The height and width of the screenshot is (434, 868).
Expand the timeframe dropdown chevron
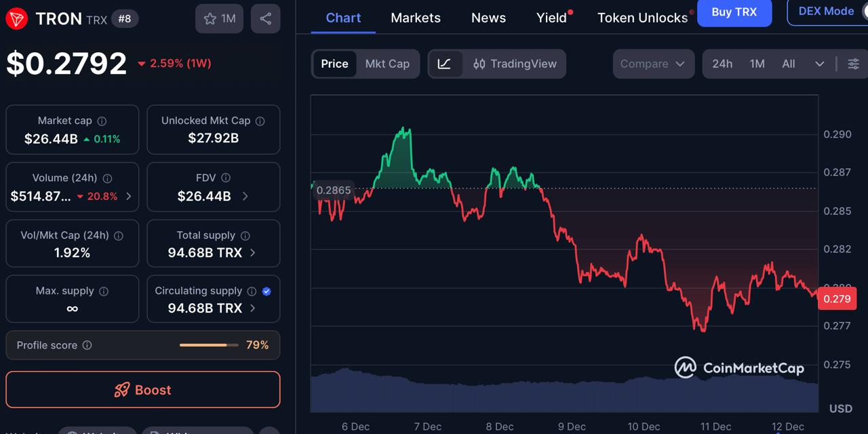coord(820,64)
